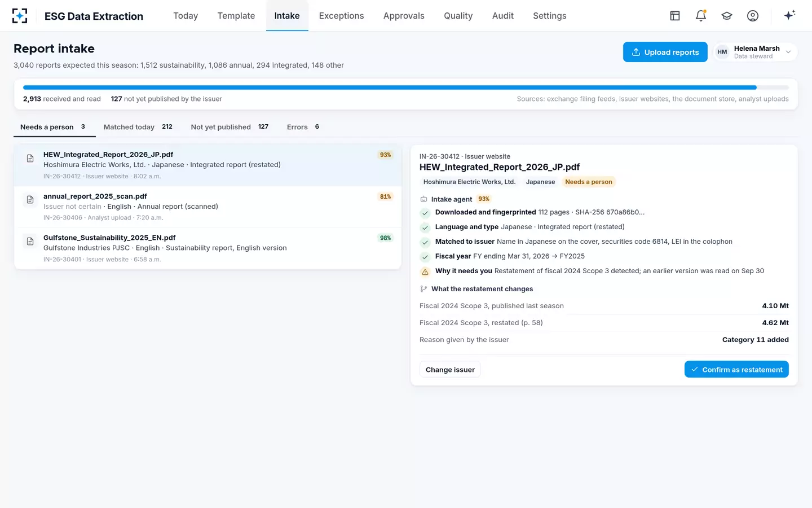The width and height of the screenshot is (812, 508).
Task: Switch to the Exceptions tab
Action: pyautogui.click(x=341, y=16)
